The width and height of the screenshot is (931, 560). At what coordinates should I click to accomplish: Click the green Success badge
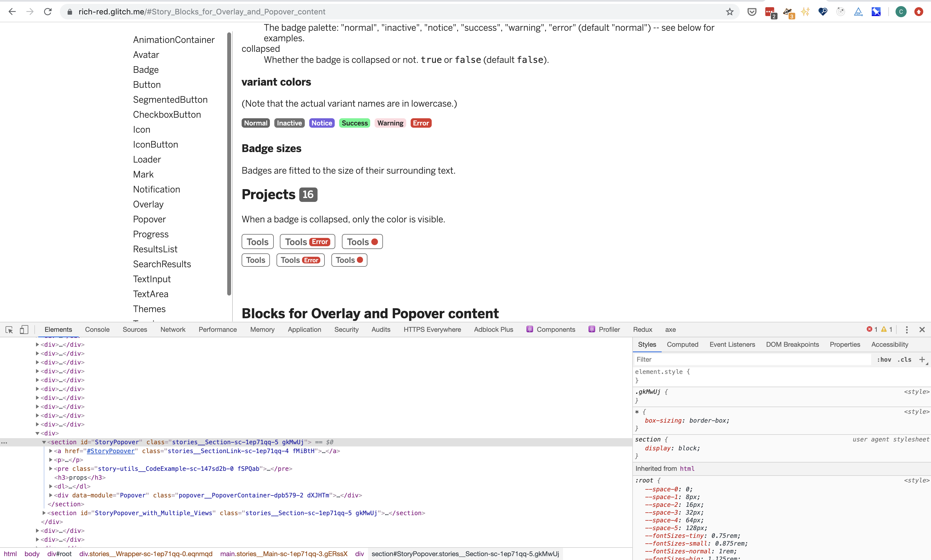pos(354,123)
